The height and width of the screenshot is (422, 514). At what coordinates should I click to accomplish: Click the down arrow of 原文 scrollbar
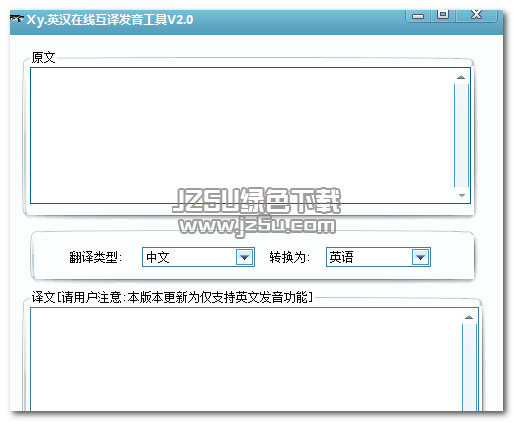[461, 195]
